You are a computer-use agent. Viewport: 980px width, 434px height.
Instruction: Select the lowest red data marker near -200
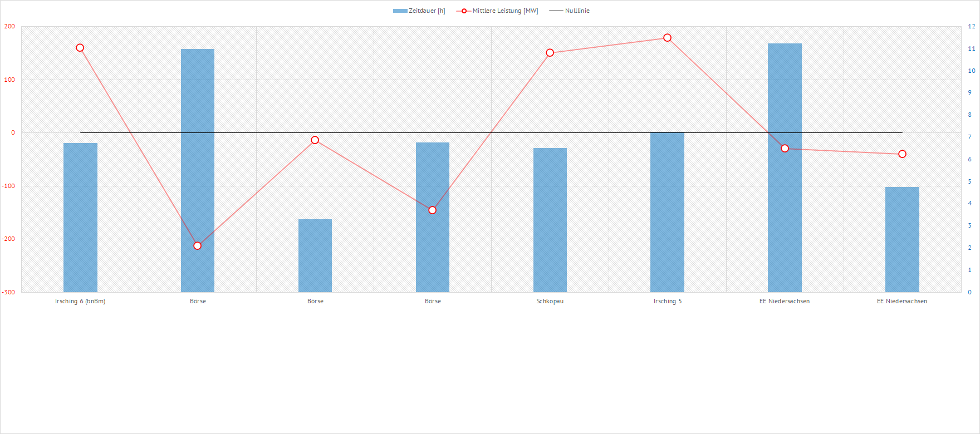coord(198,246)
